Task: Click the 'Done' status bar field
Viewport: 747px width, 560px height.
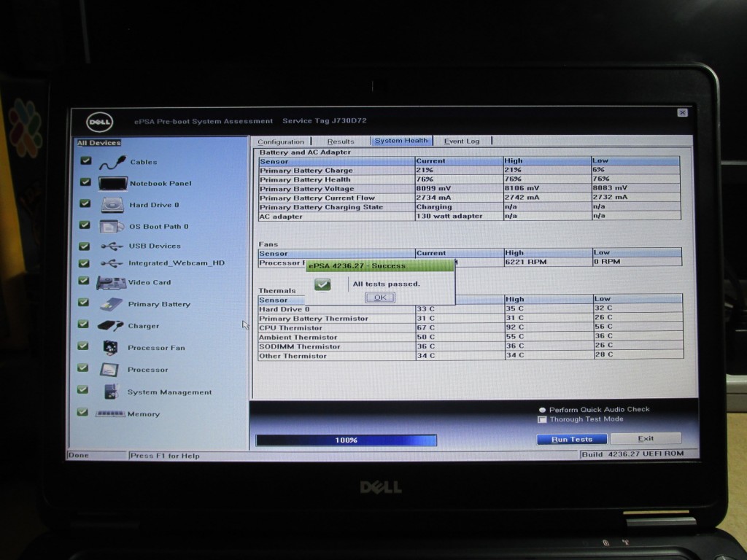Action: (97, 455)
